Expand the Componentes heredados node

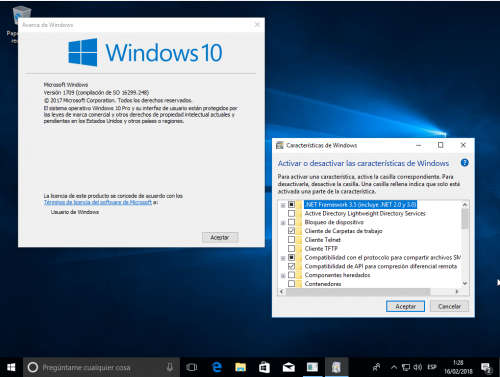[x=283, y=276]
